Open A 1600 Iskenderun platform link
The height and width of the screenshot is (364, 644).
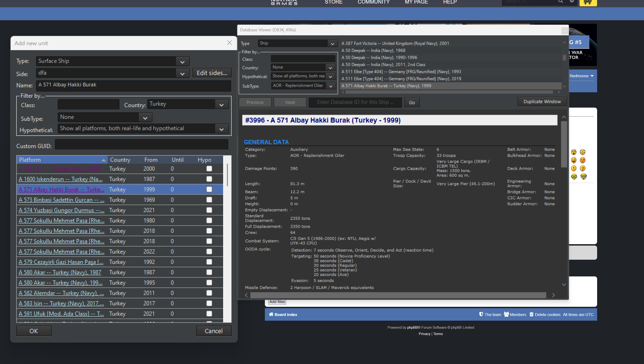pos(61,179)
